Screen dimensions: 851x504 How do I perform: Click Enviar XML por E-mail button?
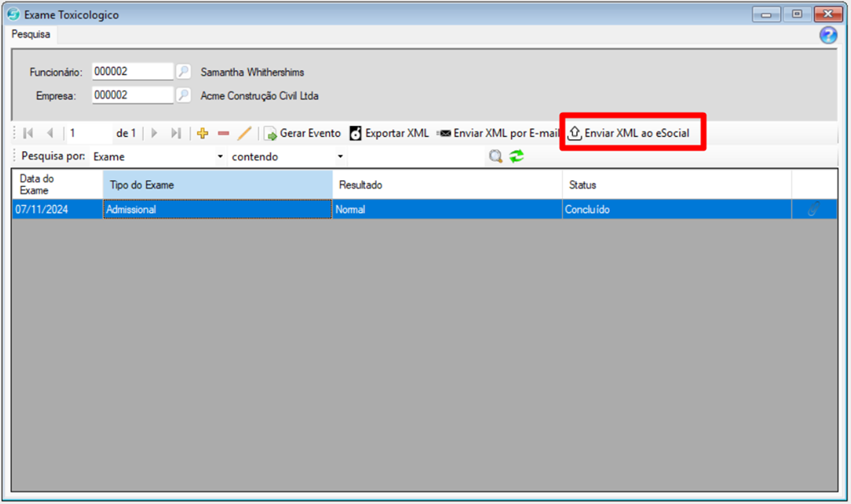(498, 133)
